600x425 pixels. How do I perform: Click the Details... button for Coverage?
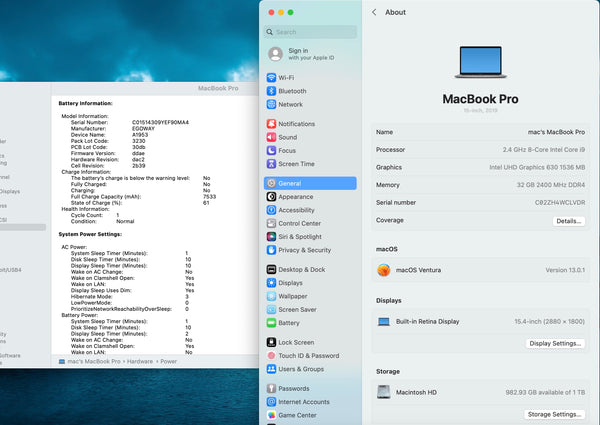569,221
